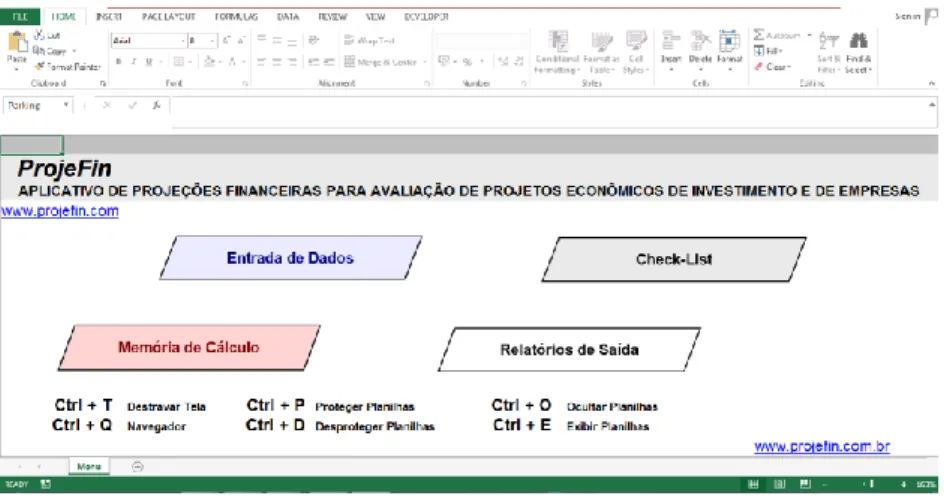Open the Clear eraser menu
The image size is (944, 499).
(773, 67)
